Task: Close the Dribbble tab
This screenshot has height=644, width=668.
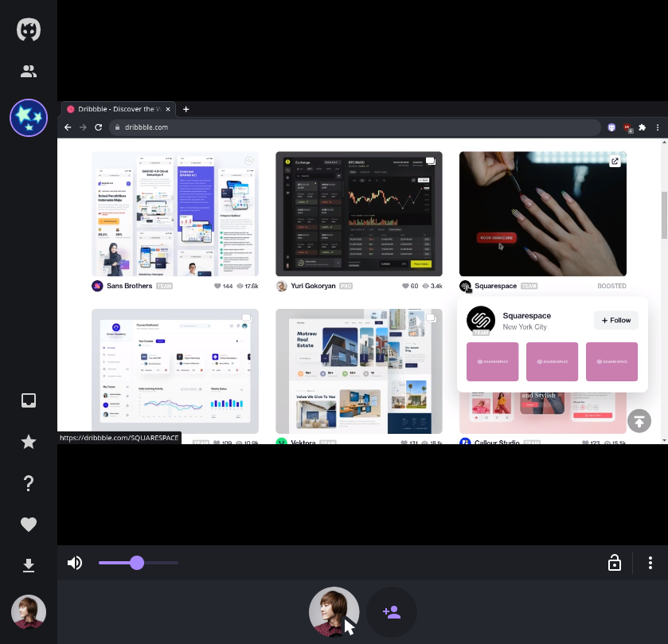Action: [x=168, y=109]
